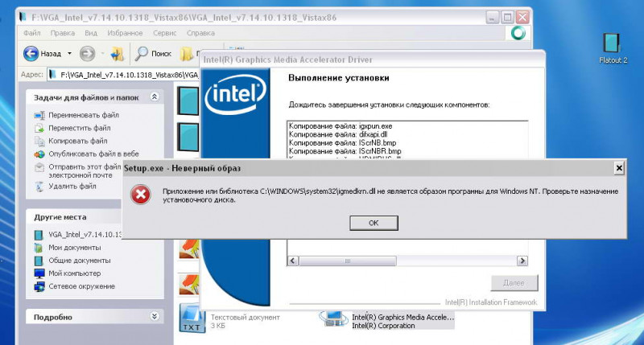The height and width of the screenshot is (345, 644).
Task: Select log line 'Копирование файла: IScrNB.bmp'
Action: (343, 143)
